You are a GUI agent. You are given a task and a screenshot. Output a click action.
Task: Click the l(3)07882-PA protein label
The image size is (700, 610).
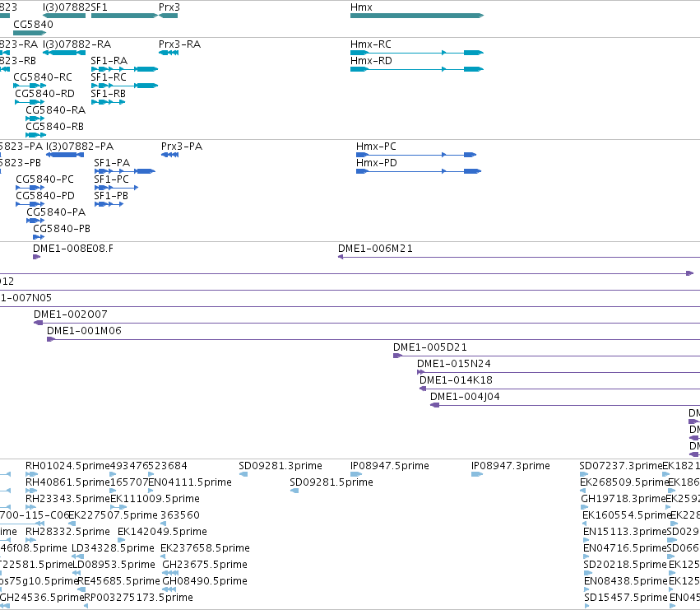click(80, 147)
